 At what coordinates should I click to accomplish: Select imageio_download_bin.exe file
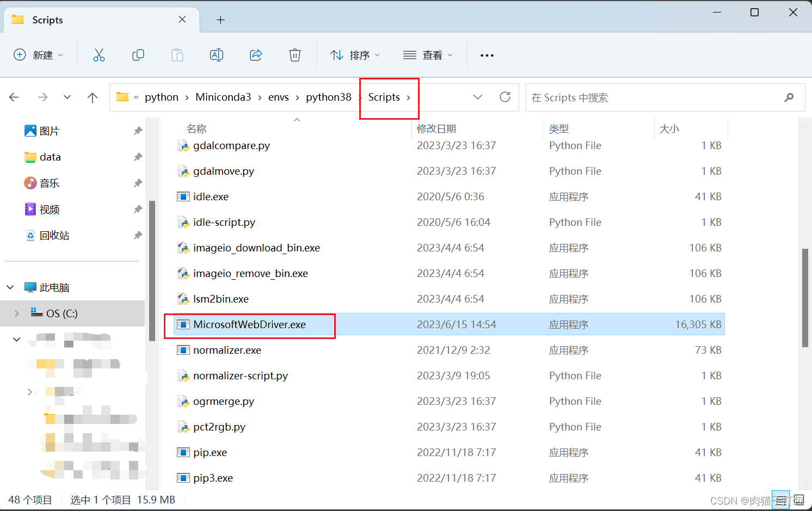click(256, 248)
